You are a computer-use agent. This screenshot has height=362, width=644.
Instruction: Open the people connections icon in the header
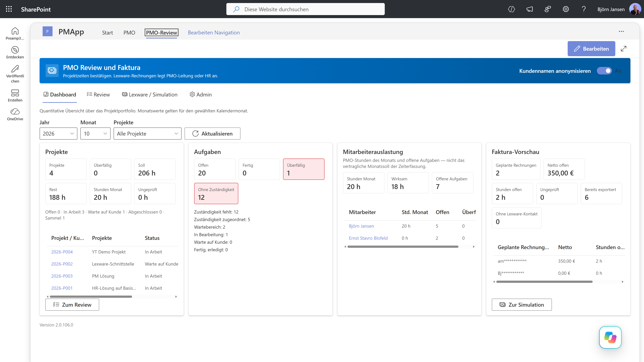tap(548, 9)
